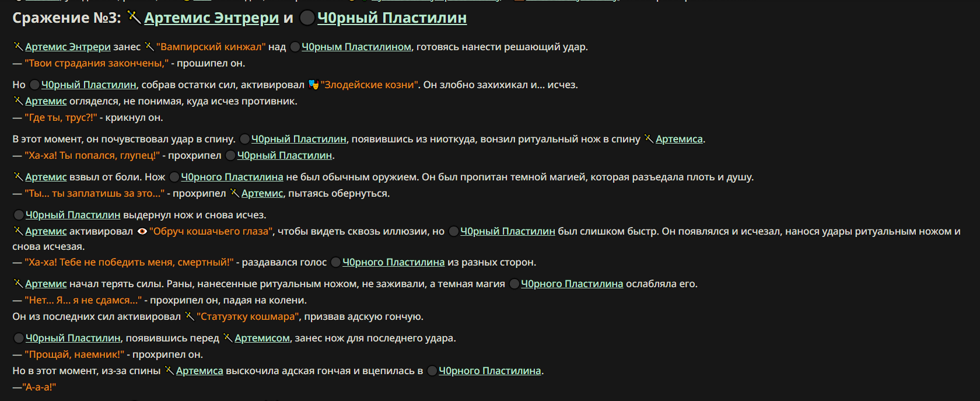980x401 pixels.
Task: Follow the "Артемис Энтрери" link before "занес"
Action: tap(68, 47)
